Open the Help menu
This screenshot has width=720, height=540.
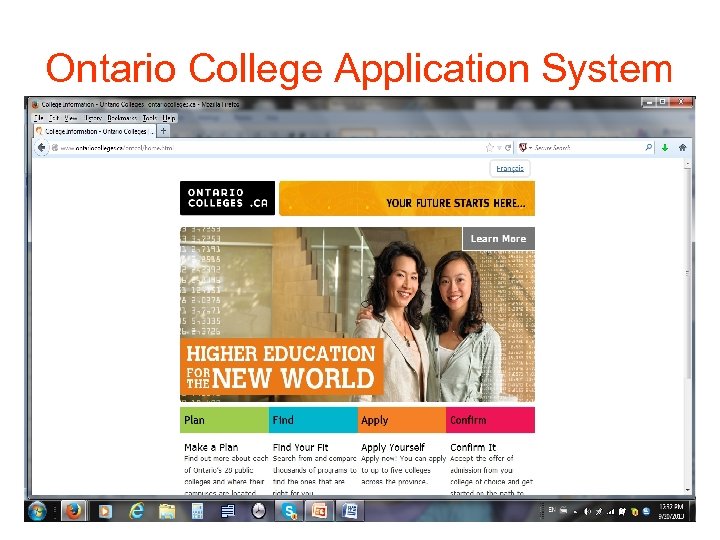pyautogui.click(x=169, y=118)
